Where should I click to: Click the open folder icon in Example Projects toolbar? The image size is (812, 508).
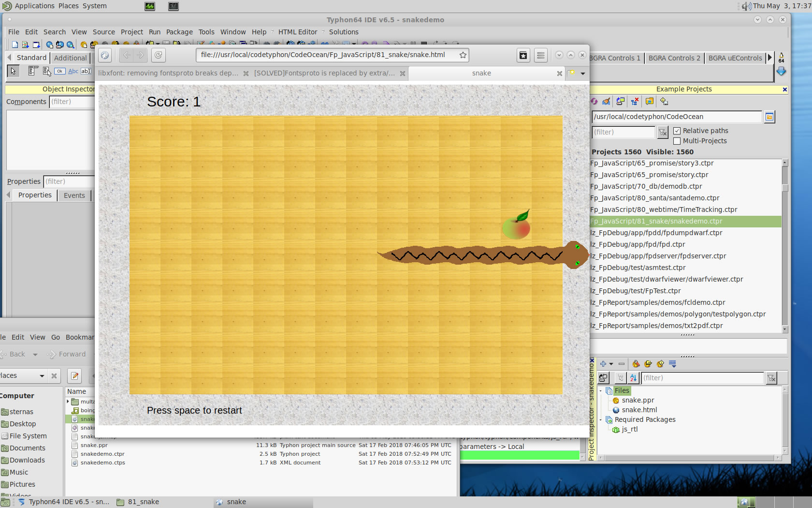click(x=650, y=101)
